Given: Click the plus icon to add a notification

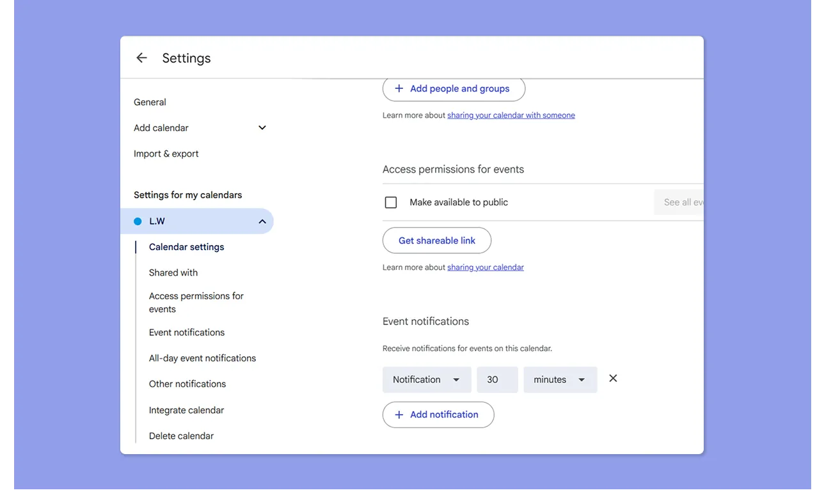Looking at the screenshot, I should click(x=399, y=414).
